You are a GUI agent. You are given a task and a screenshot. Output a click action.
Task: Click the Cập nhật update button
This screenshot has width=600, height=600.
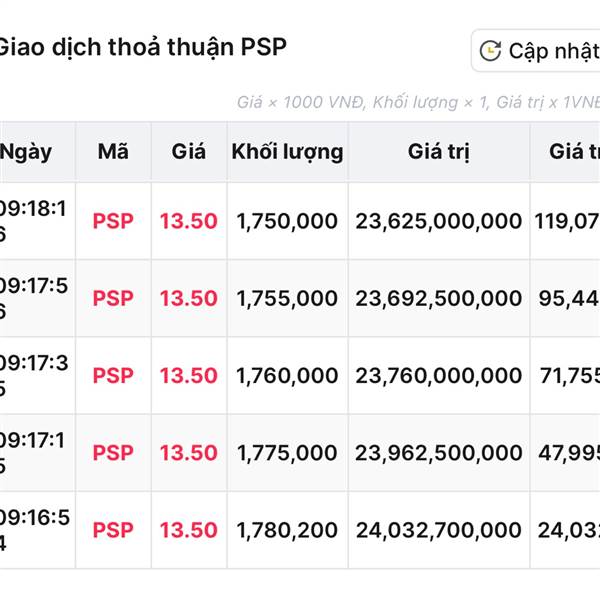[536, 51]
